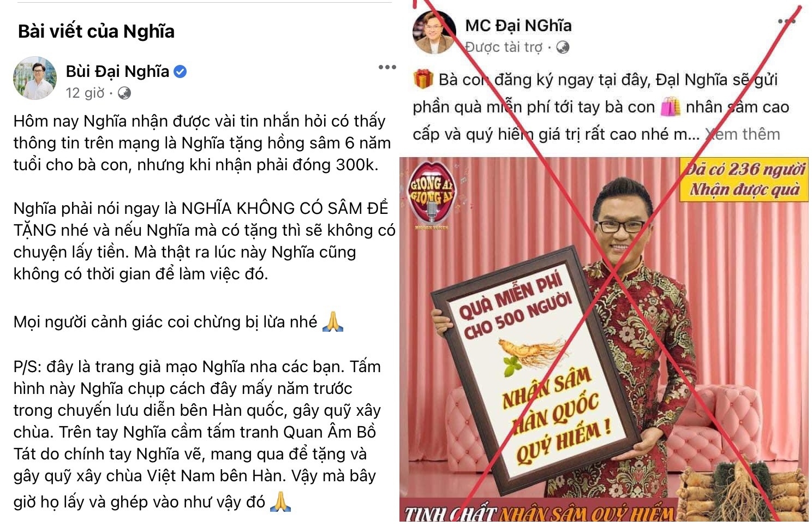Image resolution: width=812 pixels, height=526 pixels.
Task: Click the Bùi Đại Nghĩa name link
Action: pos(117,71)
